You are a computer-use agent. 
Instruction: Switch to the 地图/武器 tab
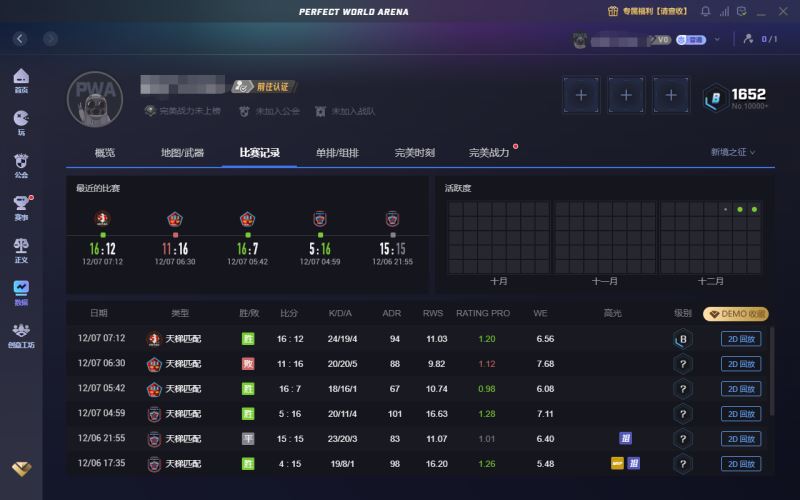click(183, 153)
